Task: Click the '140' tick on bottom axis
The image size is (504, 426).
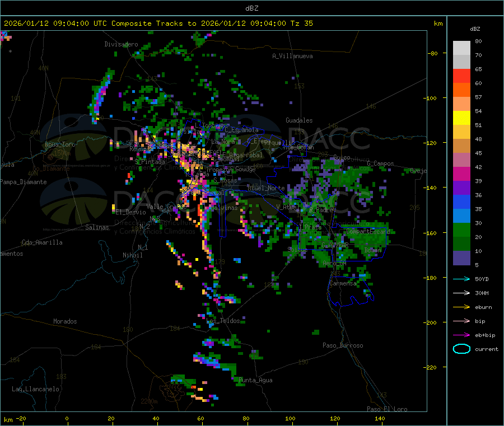Action: (x=380, y=418)
